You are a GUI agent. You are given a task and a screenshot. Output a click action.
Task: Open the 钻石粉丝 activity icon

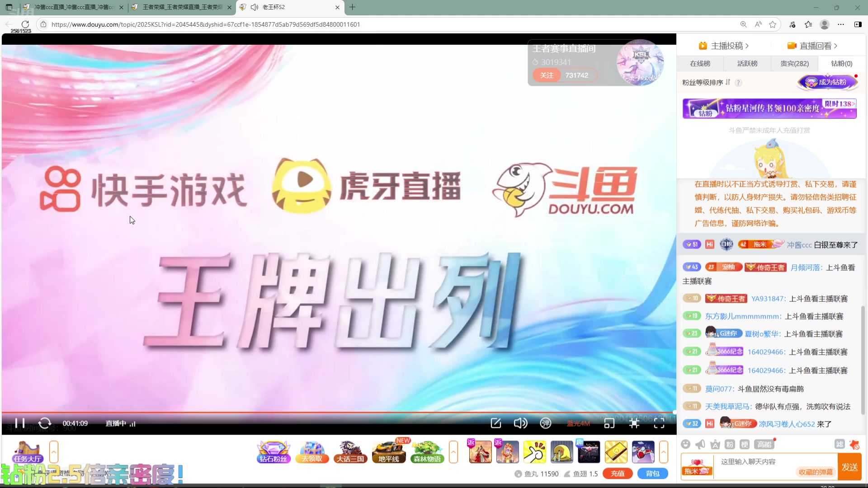point(274,452)
